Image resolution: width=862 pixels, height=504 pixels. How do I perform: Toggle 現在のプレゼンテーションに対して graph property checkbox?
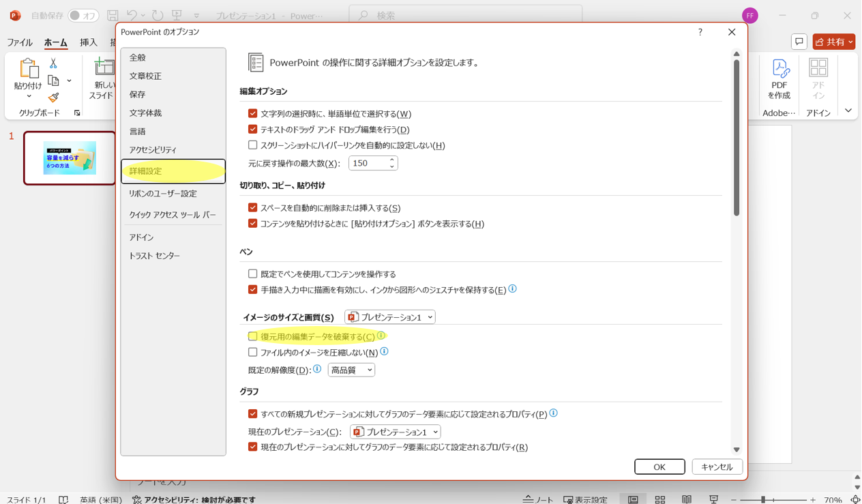point(253,447)
